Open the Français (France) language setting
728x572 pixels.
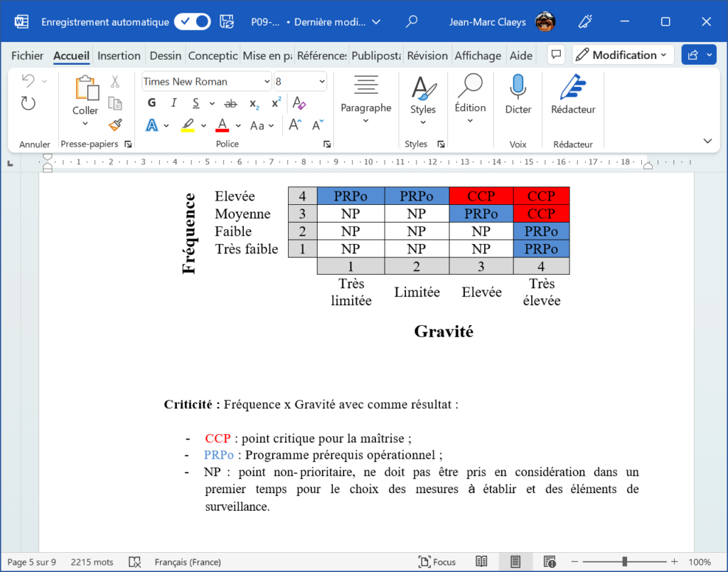pos(188,562)
